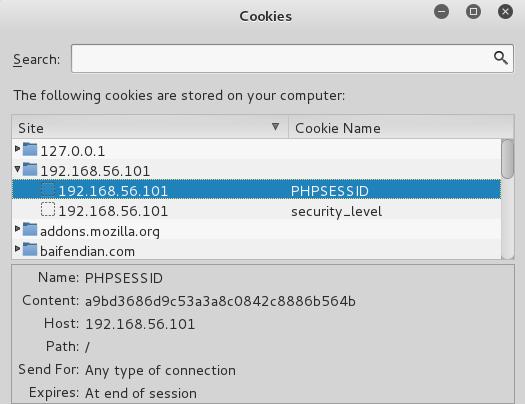This screenshot has height=404, width=525.
Task: Click the 192.168.56.101 folder icon
Action: (x=30, y=169)
